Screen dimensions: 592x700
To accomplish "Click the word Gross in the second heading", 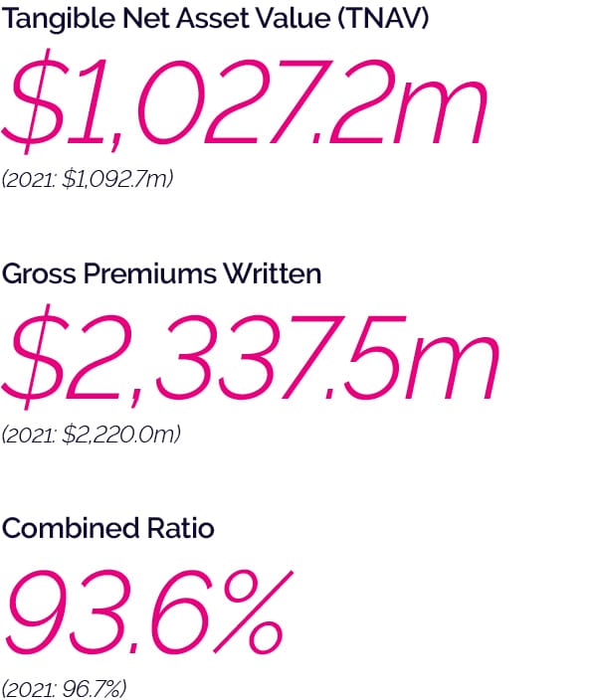I will pos(39,273).
